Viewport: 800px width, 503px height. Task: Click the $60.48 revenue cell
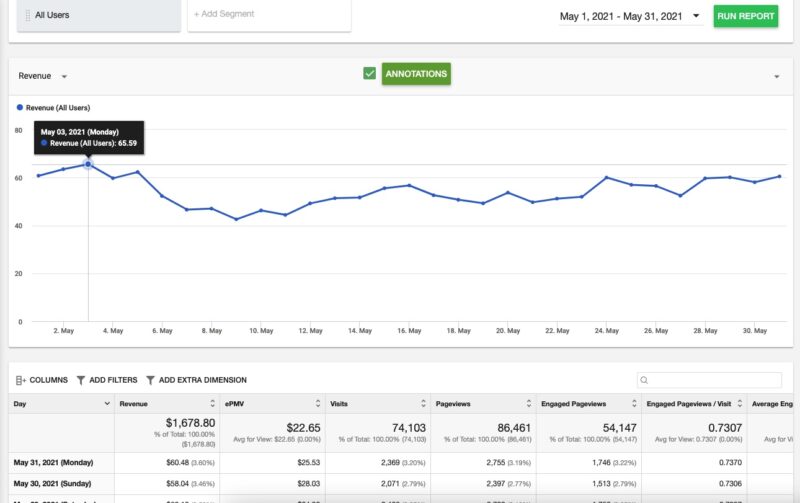pyautogui.click(x=178, y=463)
